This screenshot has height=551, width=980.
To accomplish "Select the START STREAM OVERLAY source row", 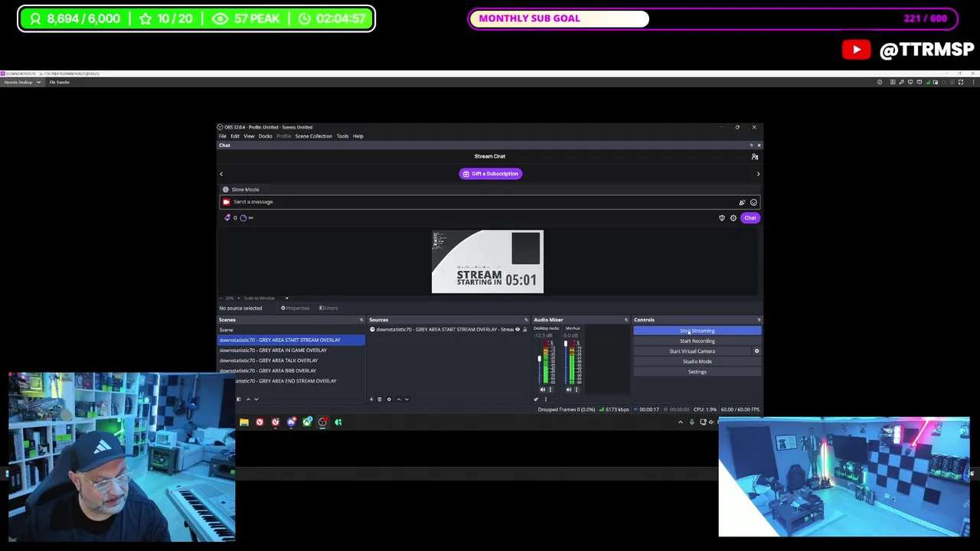I will pos(448,330).
